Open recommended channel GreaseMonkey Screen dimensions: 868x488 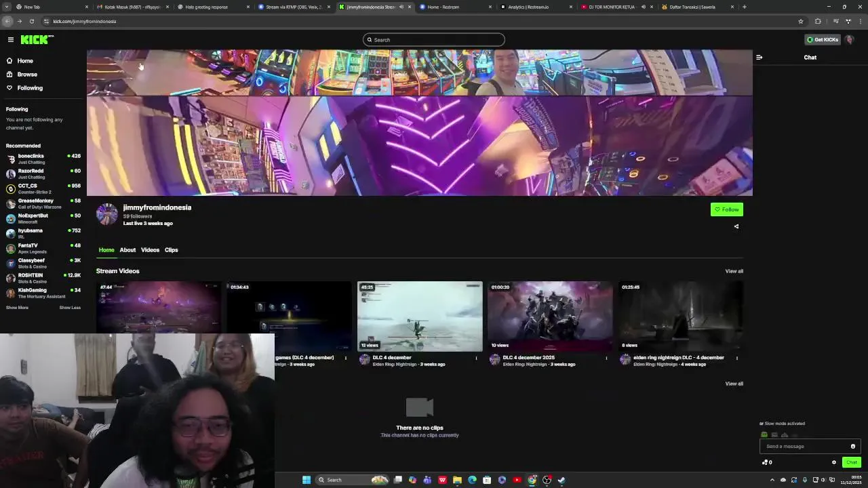43,204
